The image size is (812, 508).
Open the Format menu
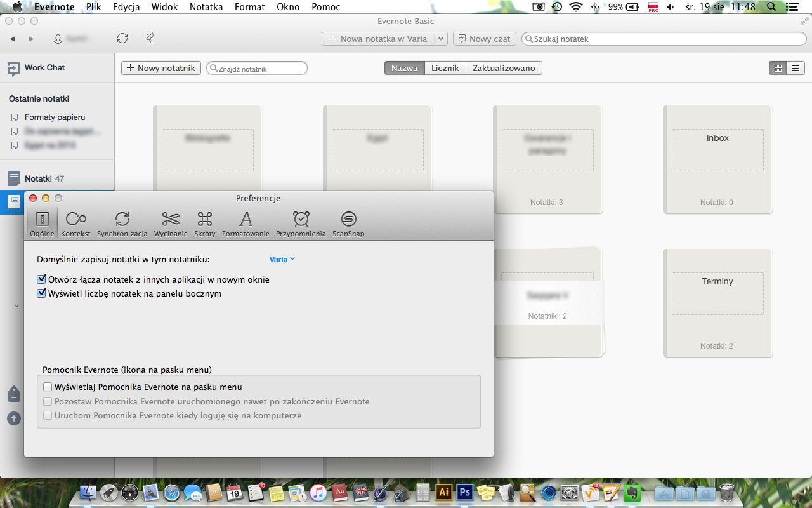coord(249,7)
